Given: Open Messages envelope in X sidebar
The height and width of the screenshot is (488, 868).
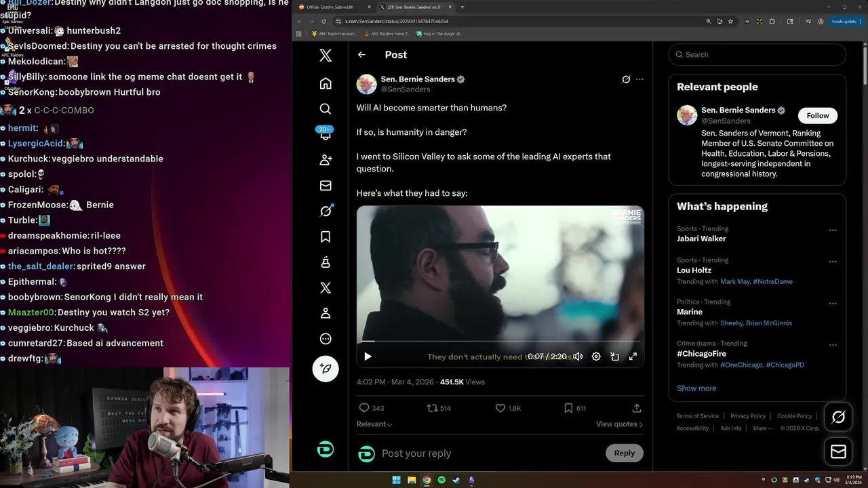Looking at the screenshot, I should click(x=325, y=186).
